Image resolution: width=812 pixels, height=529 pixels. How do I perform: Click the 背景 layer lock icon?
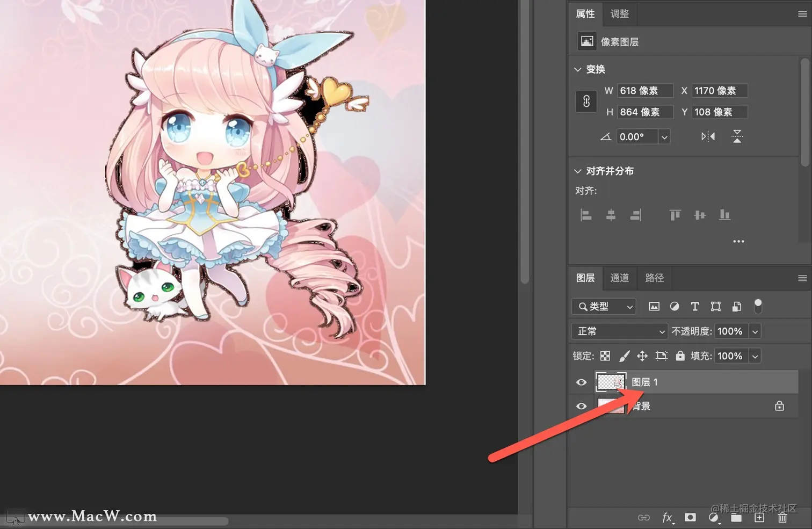(x=779, y=406)
